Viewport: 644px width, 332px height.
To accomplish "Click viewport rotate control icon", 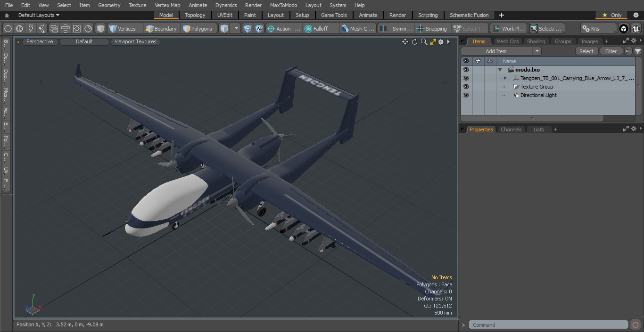I will coord(414,42).
